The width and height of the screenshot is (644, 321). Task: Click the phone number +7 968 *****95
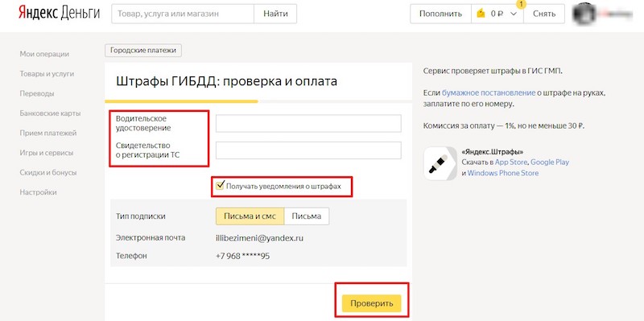coord(243,256)
